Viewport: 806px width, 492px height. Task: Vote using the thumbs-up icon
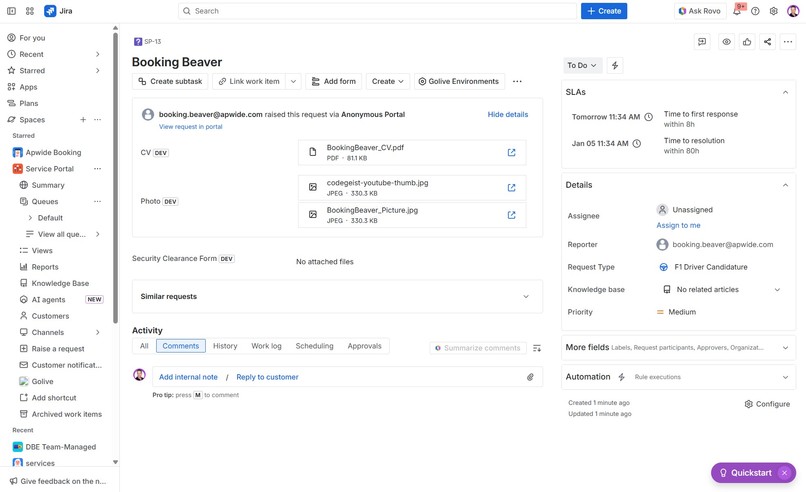pyautogui.click(x=747, y=42)
